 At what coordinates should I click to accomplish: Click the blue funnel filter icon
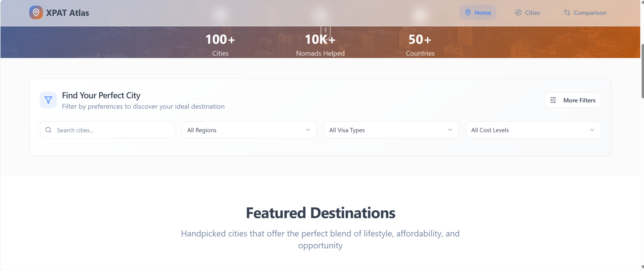[48, 100]
